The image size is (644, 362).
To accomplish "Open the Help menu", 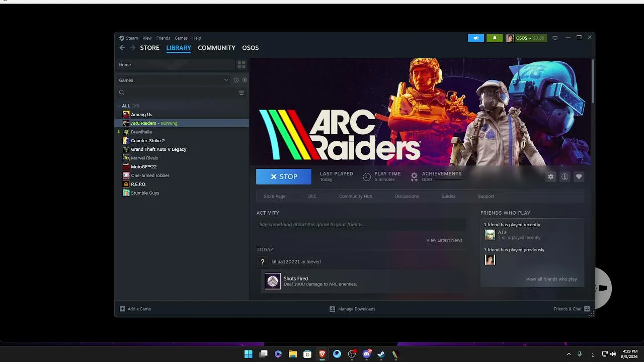I will [x=197, y=38].
